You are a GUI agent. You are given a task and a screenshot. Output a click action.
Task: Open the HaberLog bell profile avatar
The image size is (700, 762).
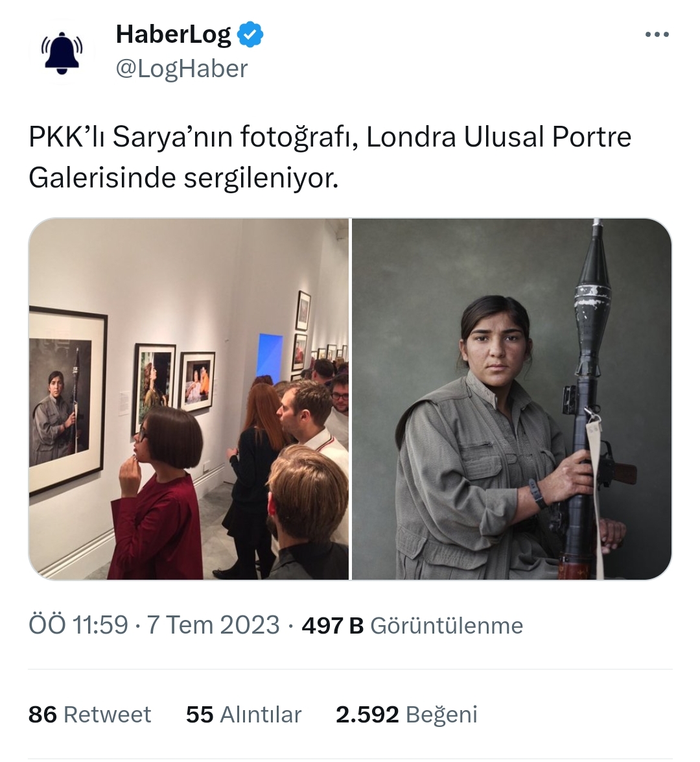[x=62, y=52]
